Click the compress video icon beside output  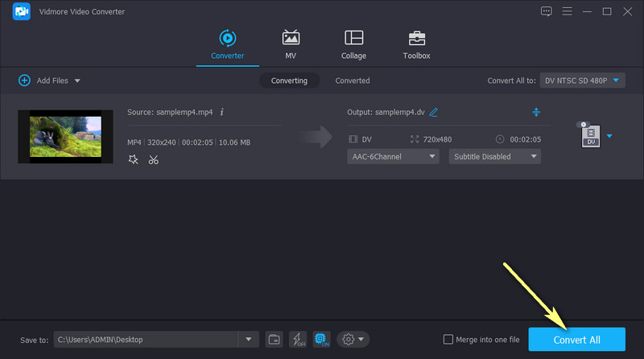[x=536, y=112]
